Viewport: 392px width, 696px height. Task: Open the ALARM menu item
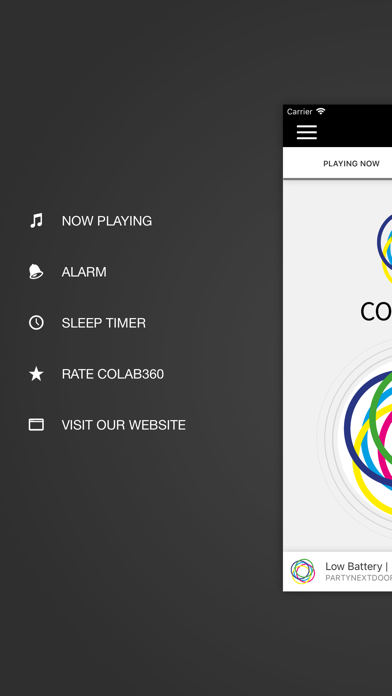[84, 272]
